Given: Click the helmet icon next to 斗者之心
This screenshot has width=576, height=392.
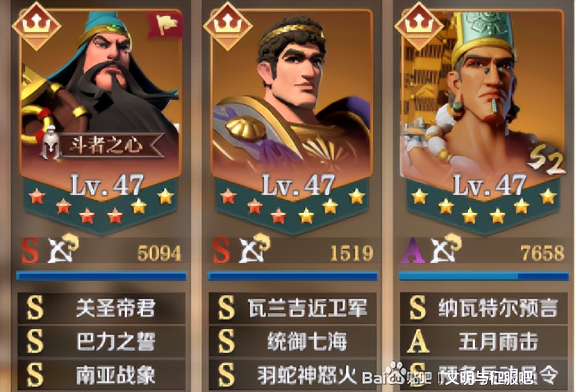Looking at the screenshot, I should tap(50, 142).
